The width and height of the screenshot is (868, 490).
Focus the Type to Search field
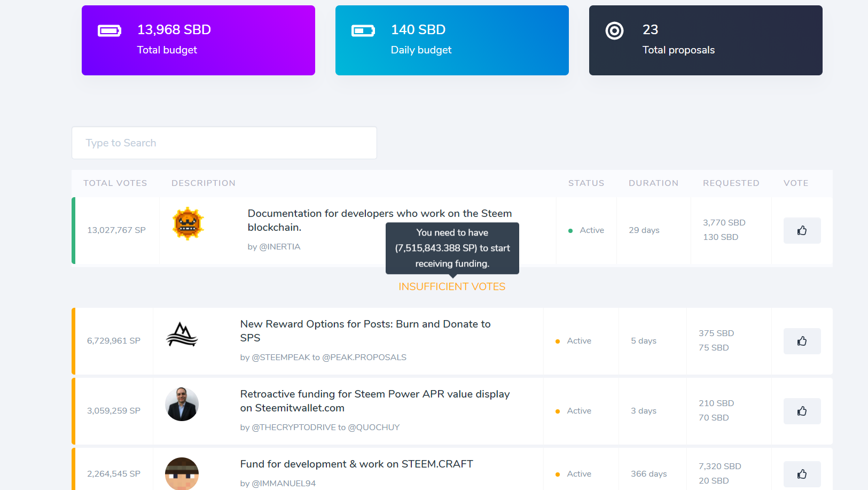pyautogui.click(x=224, y=143)
